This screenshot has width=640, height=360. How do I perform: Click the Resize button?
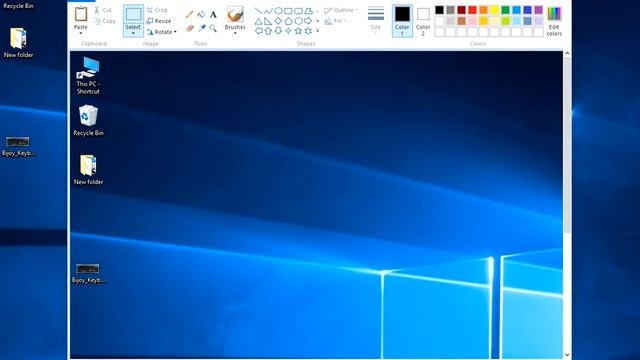pyautogui.click(x=159, y=21)
